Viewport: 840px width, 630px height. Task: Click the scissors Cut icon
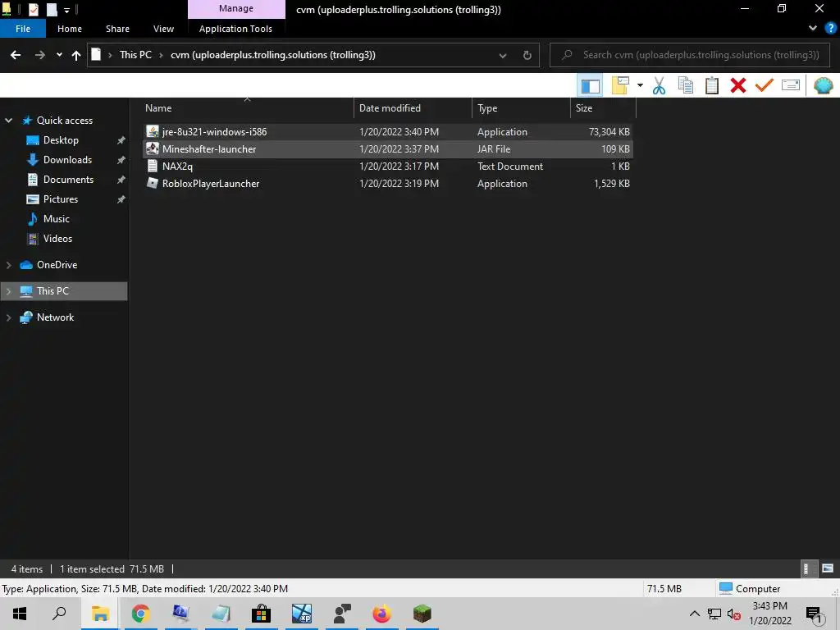659,85
